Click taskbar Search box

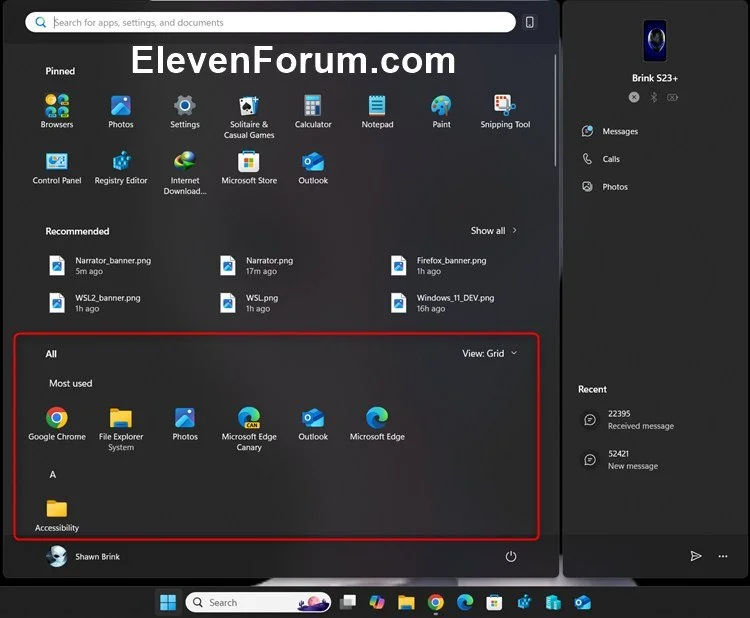[x=258, y=602]
